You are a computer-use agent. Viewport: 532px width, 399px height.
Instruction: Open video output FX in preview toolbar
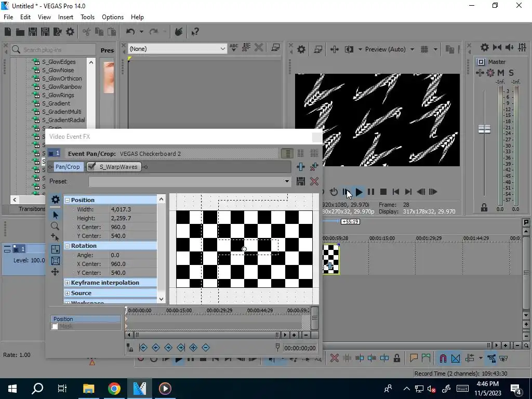point(334,49)
